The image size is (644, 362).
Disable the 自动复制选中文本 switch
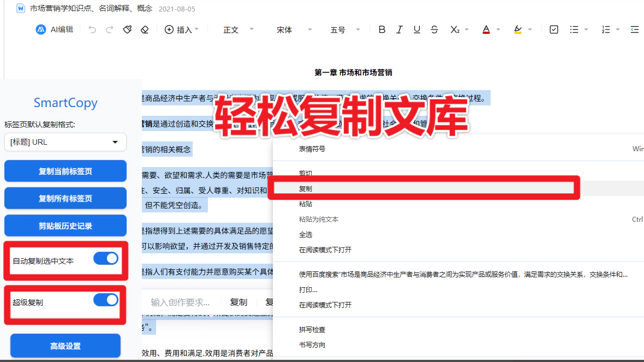106,259
